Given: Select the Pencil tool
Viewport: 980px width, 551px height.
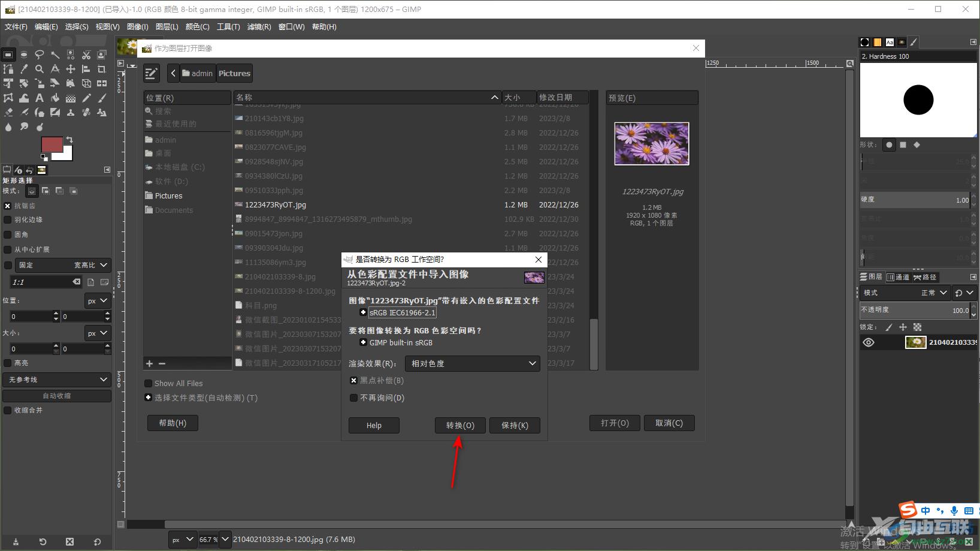Looking at the screenshot, I should click(x=86, y=98).
